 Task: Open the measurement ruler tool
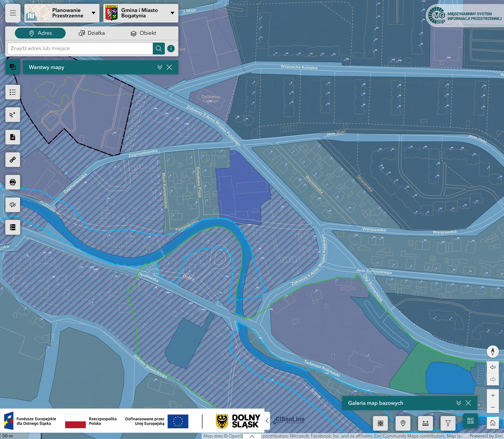(425, 423)
